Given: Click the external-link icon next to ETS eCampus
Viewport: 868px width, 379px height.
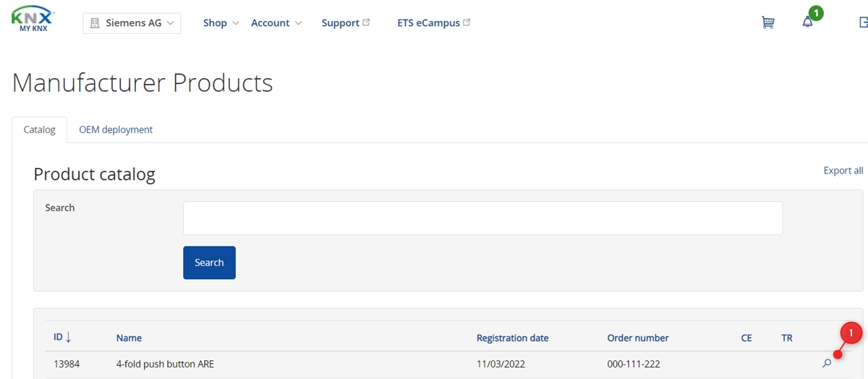Looking at the screenshot, I should (x=467, y=22).
